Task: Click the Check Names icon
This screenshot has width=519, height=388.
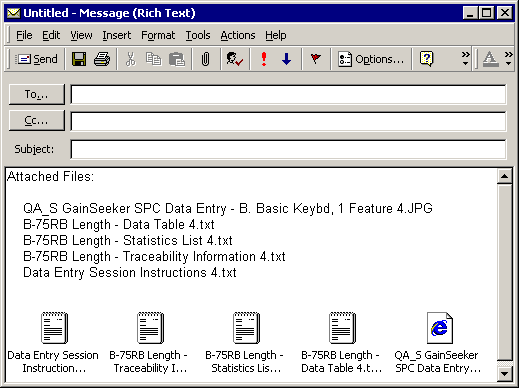Action: (x=234, y=59)
